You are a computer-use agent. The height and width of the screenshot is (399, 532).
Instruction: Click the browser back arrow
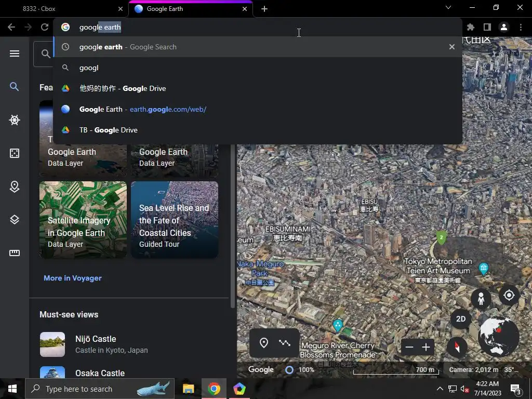[x=11, y=27]
